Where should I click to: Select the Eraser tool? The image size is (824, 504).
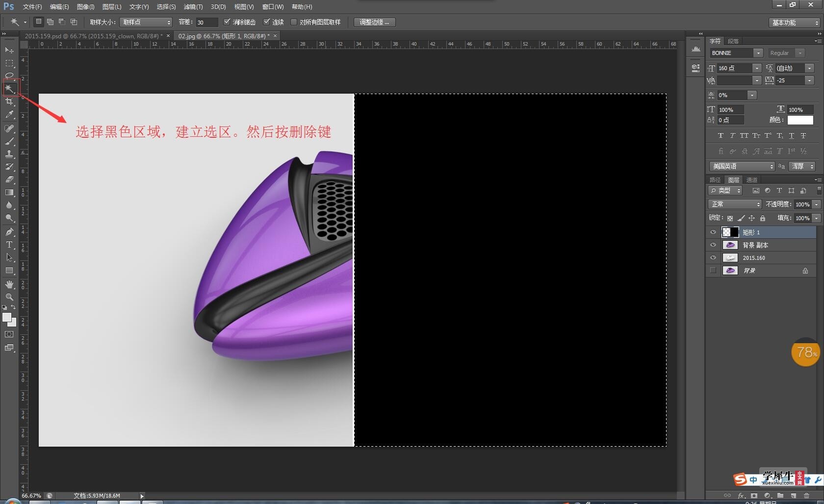[9, 179]
